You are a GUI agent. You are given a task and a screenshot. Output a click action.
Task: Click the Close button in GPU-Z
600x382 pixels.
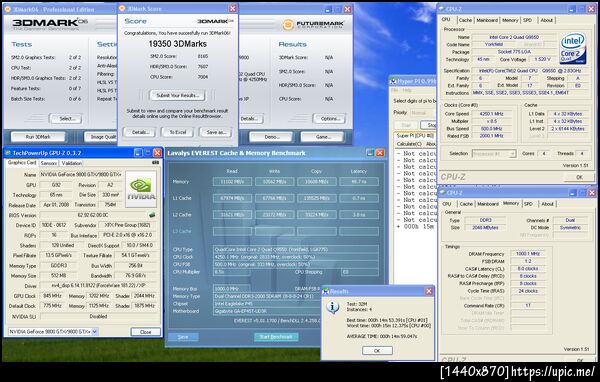[x=145, y=332]
